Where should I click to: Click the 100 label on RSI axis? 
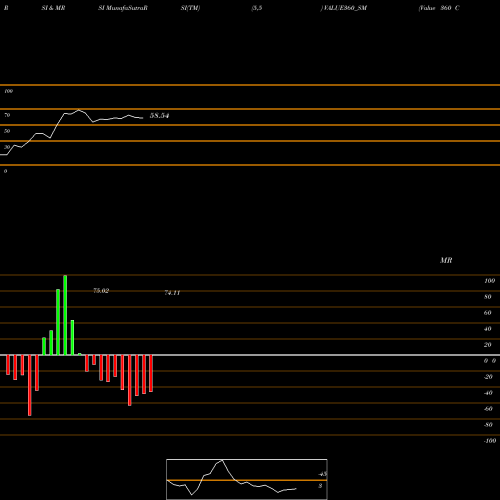8,91
